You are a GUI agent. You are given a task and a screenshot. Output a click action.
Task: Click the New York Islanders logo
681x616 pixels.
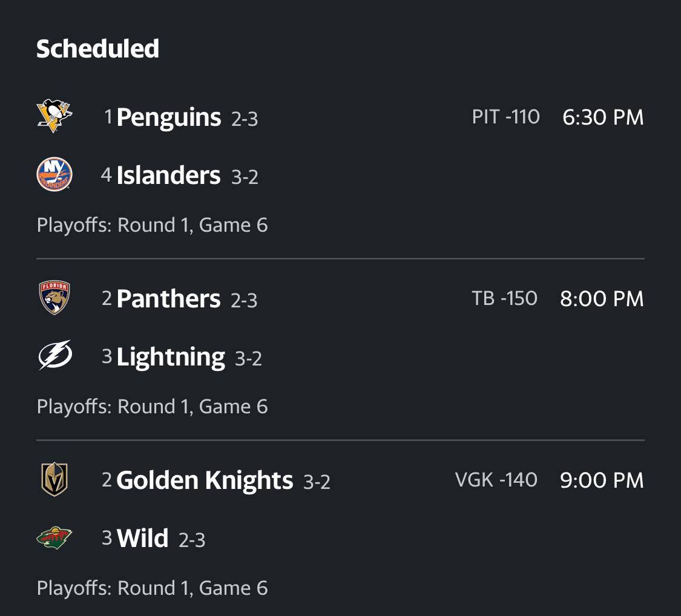coord(54,174)
